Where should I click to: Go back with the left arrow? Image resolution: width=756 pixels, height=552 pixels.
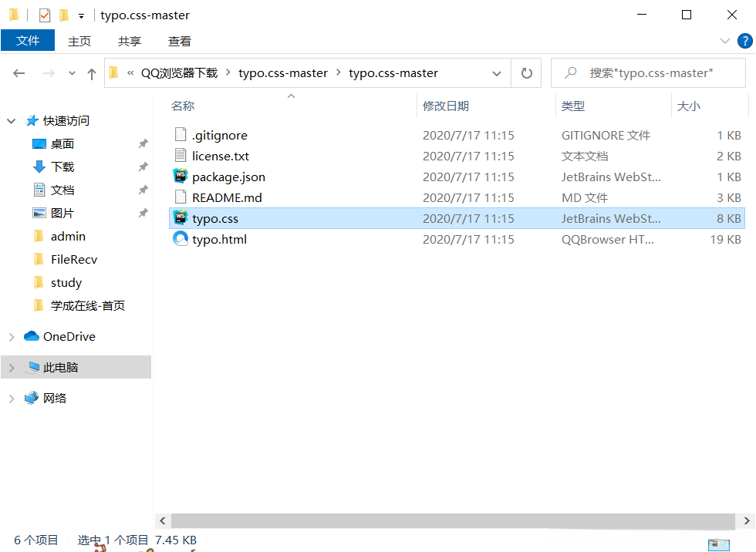tap(19, 73)
